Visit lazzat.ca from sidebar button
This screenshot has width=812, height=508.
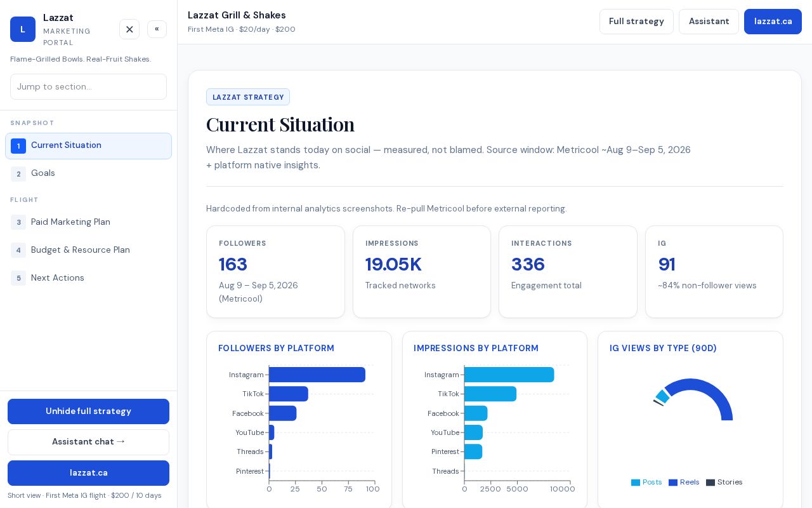[x=88, y=473]
